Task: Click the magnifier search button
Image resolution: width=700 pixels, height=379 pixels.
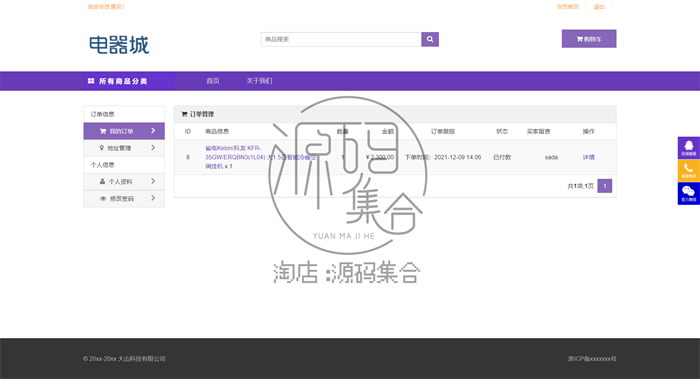Action: tap(430, 39)
